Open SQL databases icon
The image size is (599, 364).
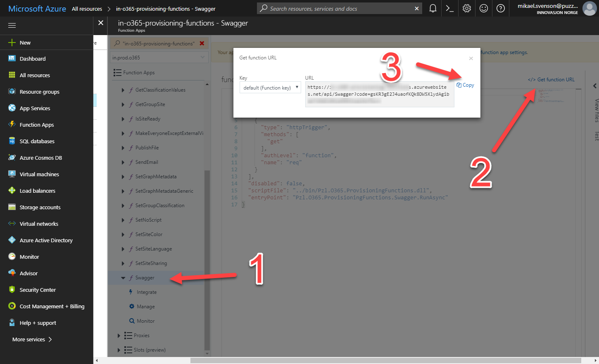(x=12, y=141)
